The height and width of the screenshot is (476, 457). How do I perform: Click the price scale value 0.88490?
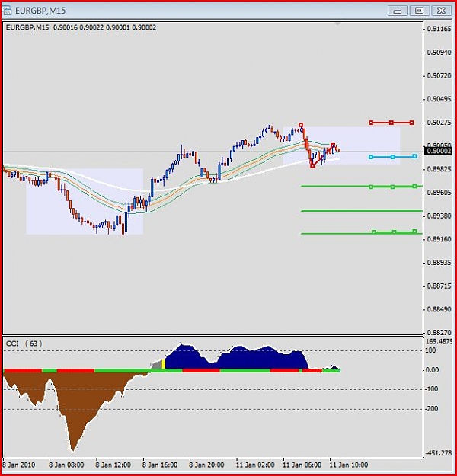[439, 309]
